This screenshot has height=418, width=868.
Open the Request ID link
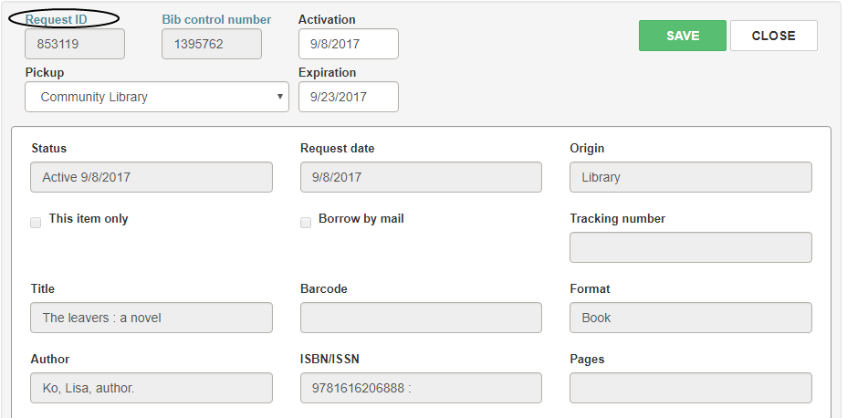click(57, 19)
